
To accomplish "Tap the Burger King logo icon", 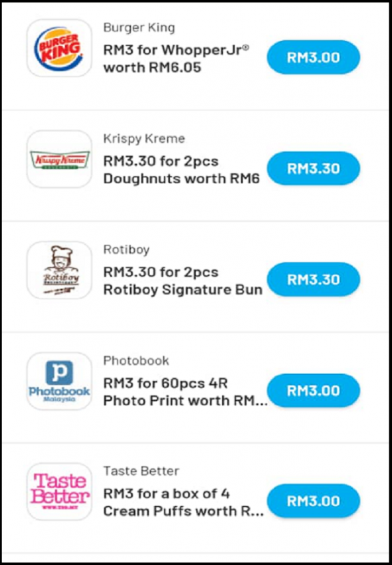I will 59,48.
